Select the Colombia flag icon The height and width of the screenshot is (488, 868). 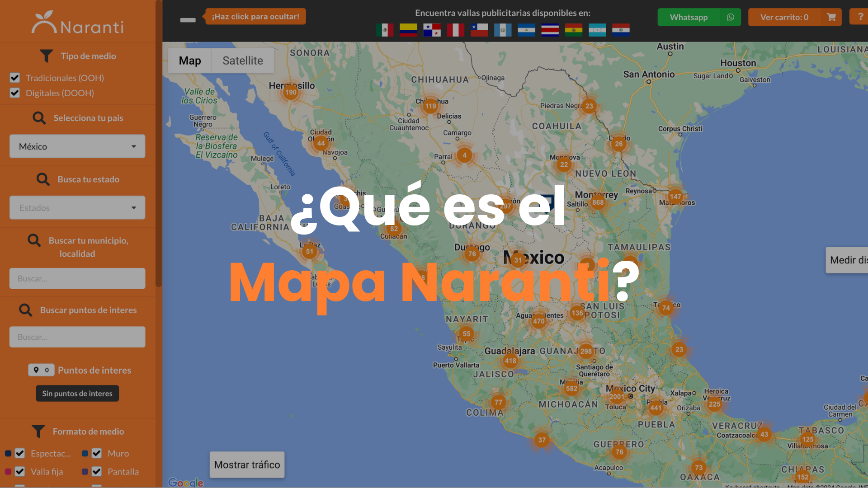tap(408, 30)
